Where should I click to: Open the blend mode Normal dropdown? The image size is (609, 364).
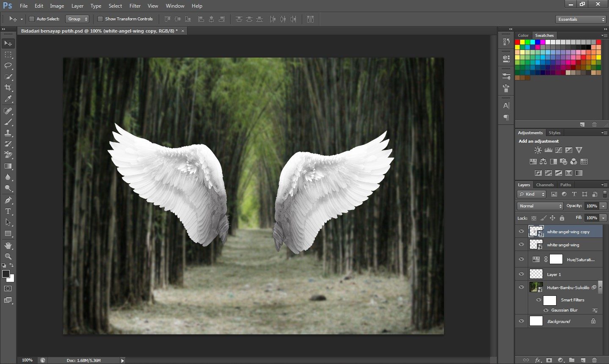tap(540, 206)
